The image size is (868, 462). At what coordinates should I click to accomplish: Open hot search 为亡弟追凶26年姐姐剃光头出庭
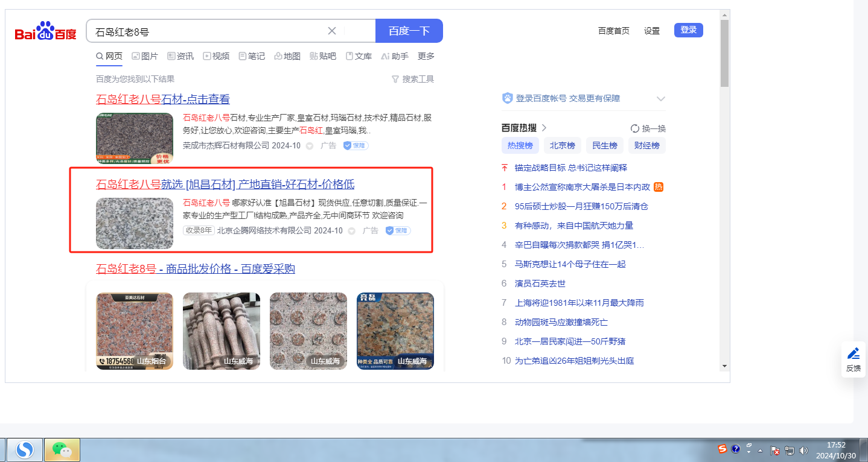click(574, 361)
